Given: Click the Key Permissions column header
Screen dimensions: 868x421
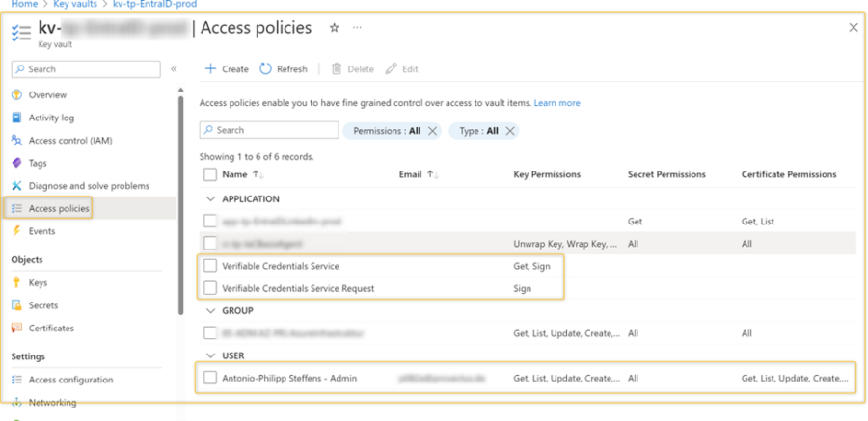Looking at the screenshot, I should 547,174.
